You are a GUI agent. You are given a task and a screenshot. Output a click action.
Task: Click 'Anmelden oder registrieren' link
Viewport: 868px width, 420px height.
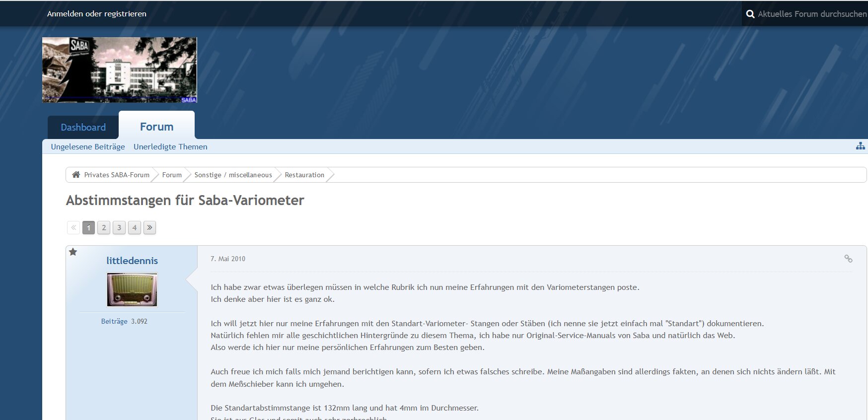(x=97, y=14)
